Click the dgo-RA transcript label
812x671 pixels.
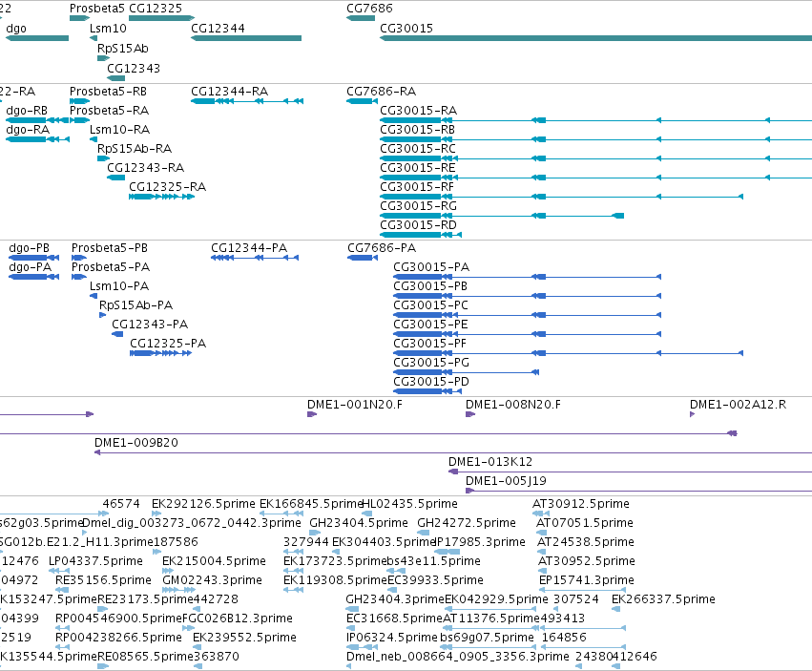28,130
